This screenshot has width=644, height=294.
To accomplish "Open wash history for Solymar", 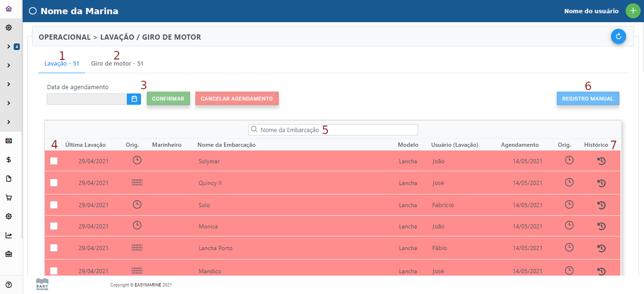I will tap(601, 161).
